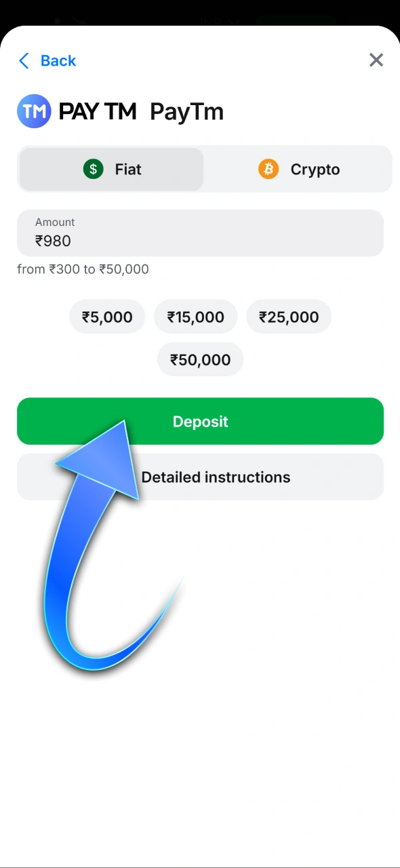Pick the ₹50,000 maximum preset chip

[200, 359]
